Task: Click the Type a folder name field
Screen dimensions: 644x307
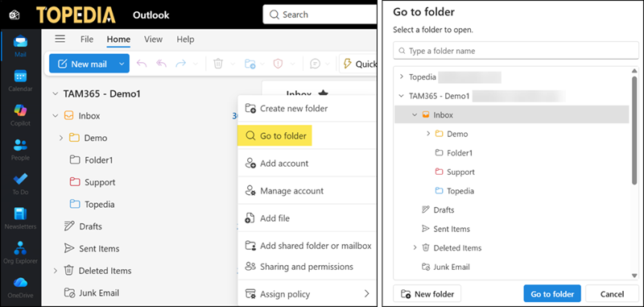Action: coord(516,51)
